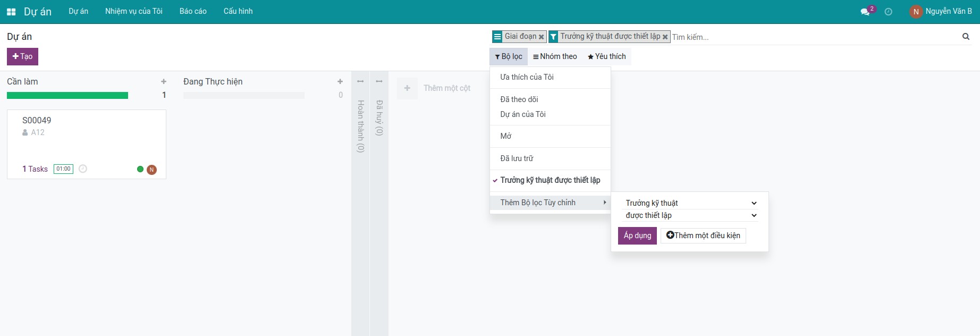980x336 pixels.
Task: Click the Áp dụng button
Action: tap(637, 236)
